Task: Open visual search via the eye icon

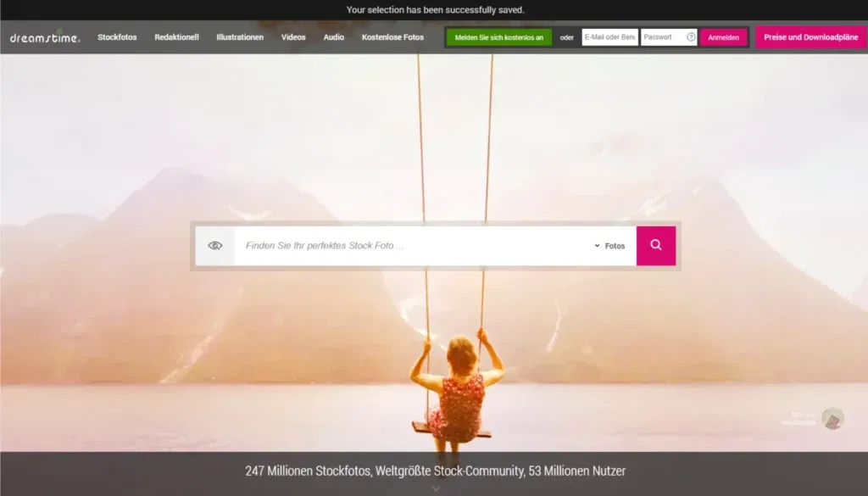Action: 215,246
